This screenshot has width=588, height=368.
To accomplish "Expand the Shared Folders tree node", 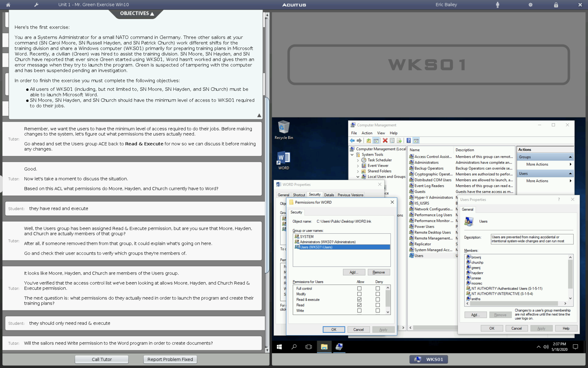I will click(x=358, y=171).
